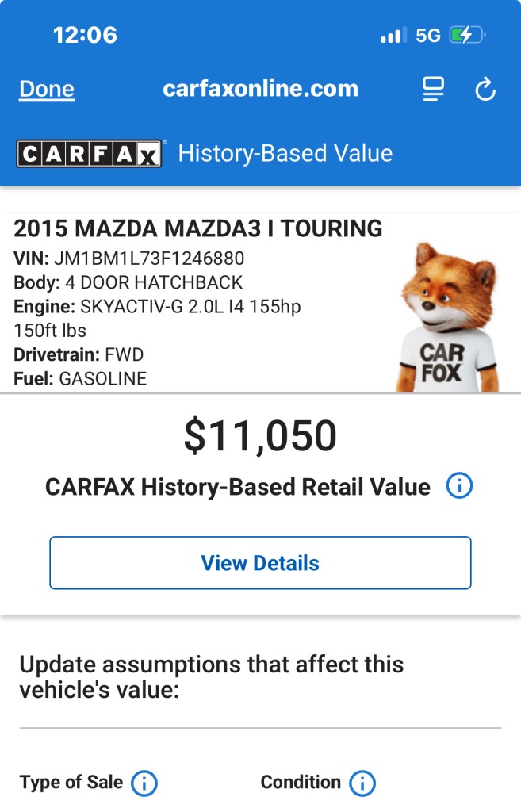Screen dimensions: 521x812
Task: Click the carfaxonline.com address text
Action: [260, 89]
